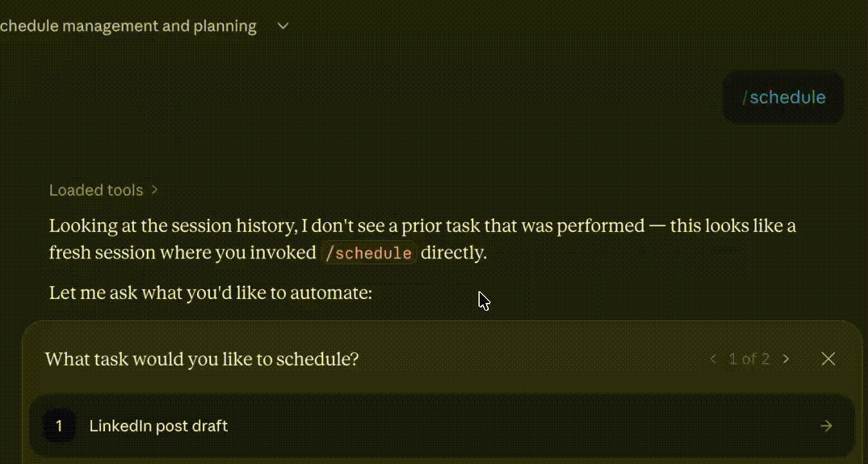868x464 pixels.
Task: Open the conversation title dropdown chevron
Action: coord(283,26)
